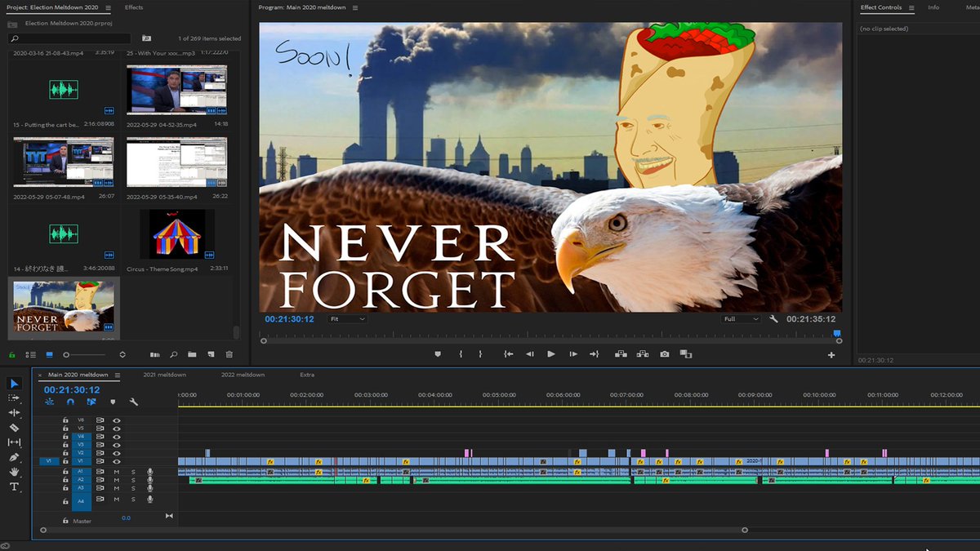This screenshot has height=551, width=980.
Task: Go to Out point
Action: (595, 354)
